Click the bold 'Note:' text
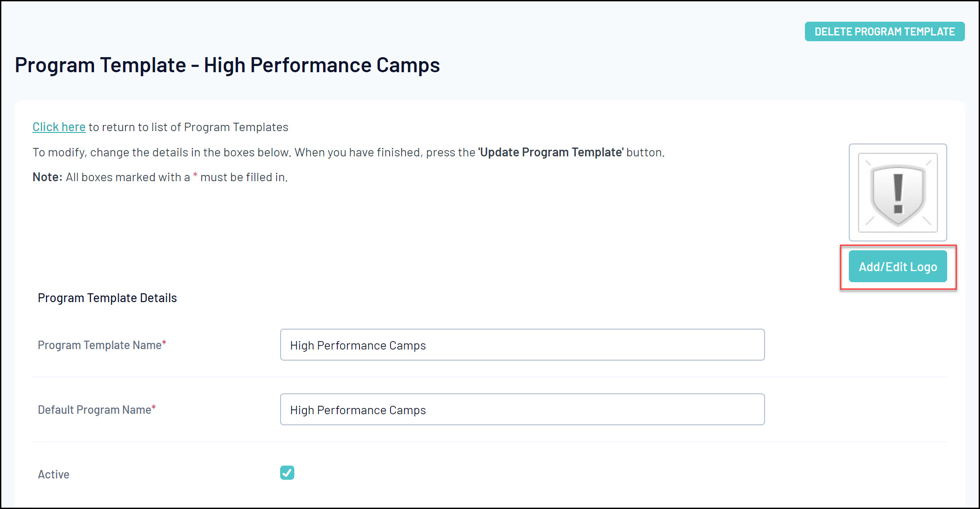This screenshot has width=980, height=509. point(47,177)
